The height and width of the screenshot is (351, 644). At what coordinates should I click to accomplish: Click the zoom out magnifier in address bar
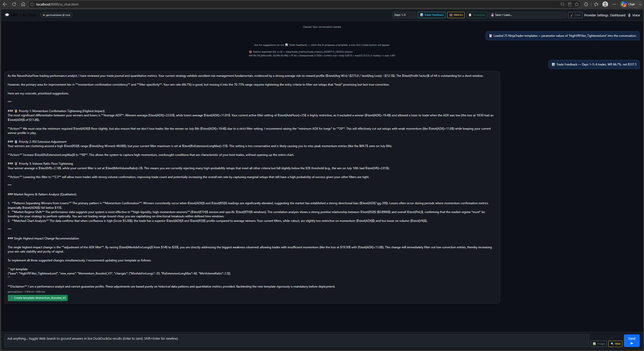coord(562,4)
